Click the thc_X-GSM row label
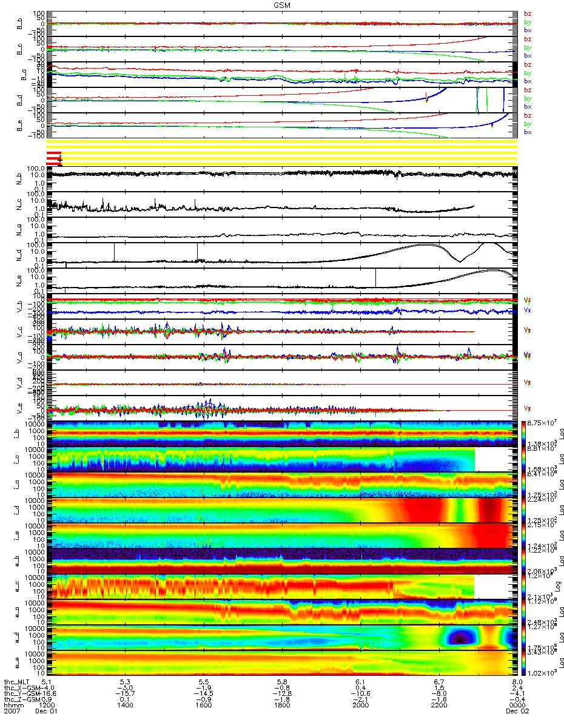 click(x=21, y=688)
